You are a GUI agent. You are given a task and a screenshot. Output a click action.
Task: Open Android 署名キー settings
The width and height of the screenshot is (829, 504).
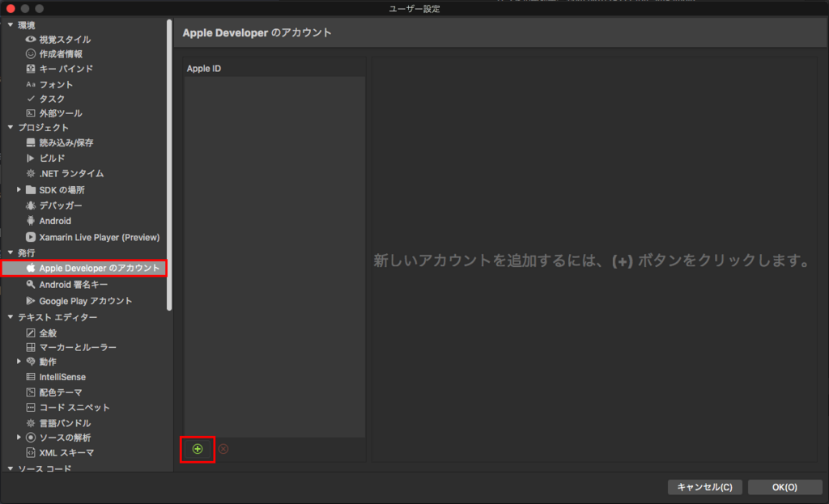(74, 284)
